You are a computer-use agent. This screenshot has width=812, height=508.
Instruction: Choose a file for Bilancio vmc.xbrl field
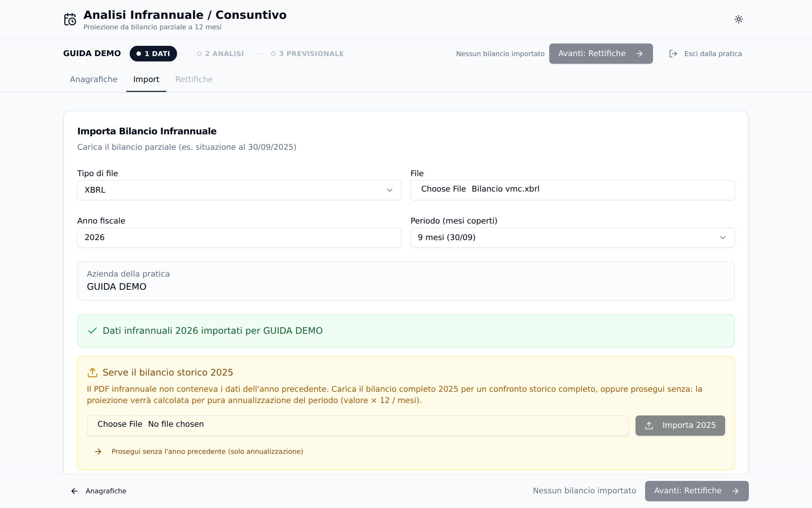click(x=572, y=190)
